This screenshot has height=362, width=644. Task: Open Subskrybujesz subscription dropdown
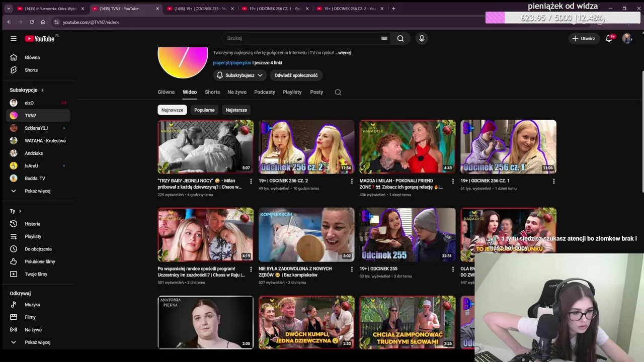pyautogui.click(x=239, y=75)
